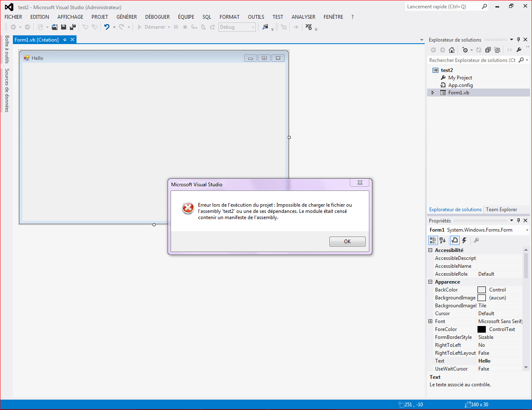Open the FENÊTRE menu
The width and height of the screenshot is (532, 410).
click(334, 17)
